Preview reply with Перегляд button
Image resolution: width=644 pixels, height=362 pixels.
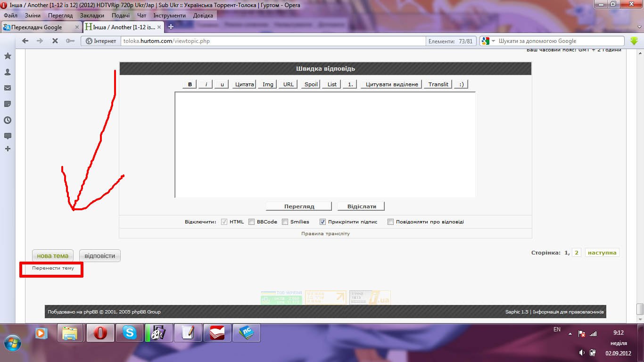tap(299, 206)
